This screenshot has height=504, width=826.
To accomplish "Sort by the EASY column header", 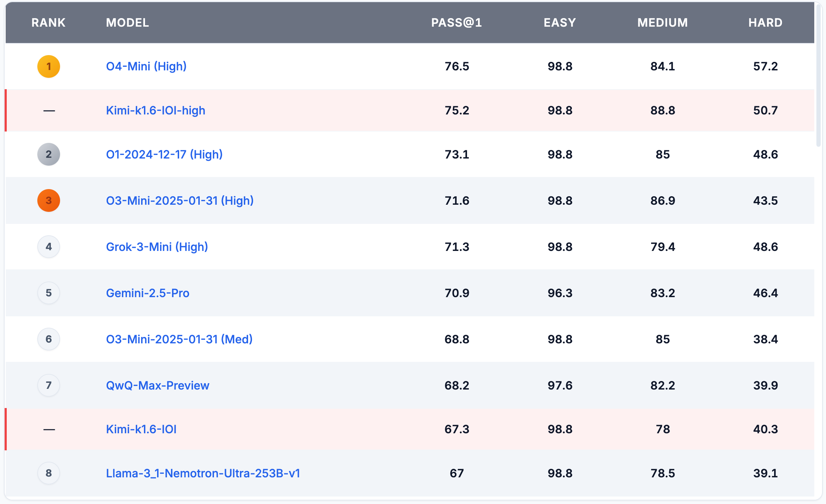I will point(559,23).
